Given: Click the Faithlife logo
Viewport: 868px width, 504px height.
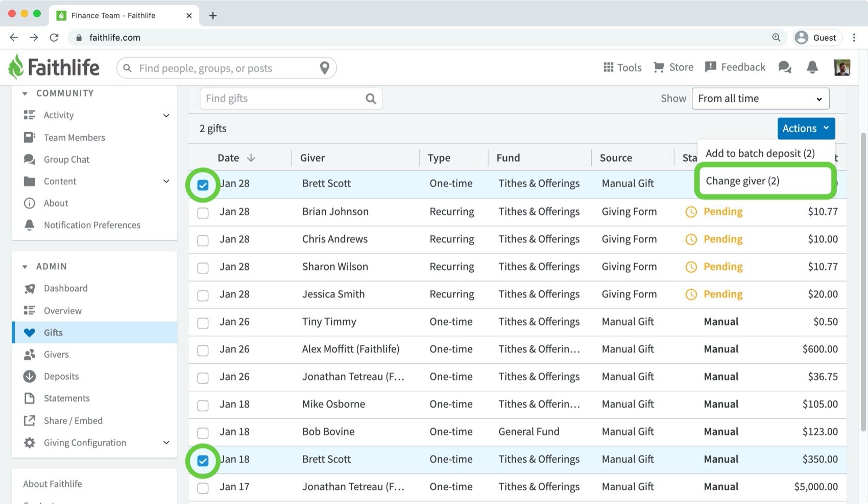Looking at the screenshot, I should tap(54, 67).
